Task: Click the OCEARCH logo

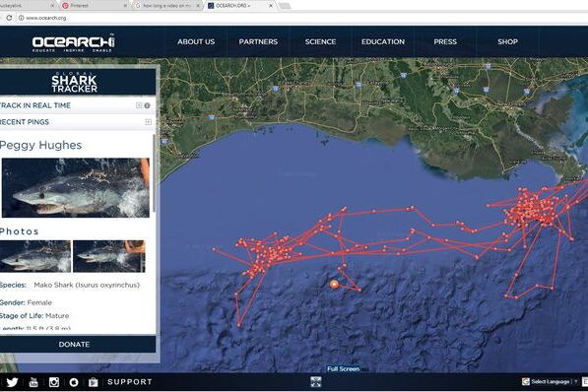Action: point(73,43)
